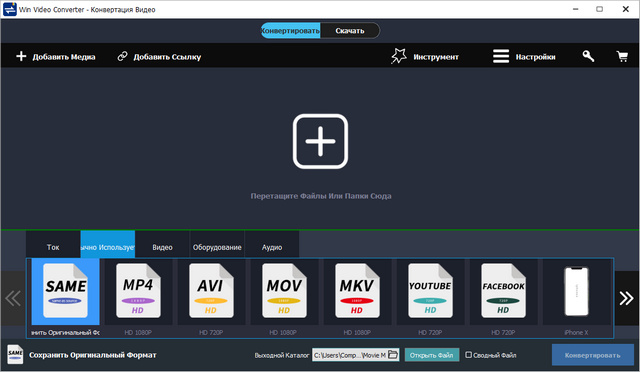Image resolution: width=640 pixels, height=372 pixels.
Task: Click Сохранить Оригинальный Формат label
Action: pos(93,355)
